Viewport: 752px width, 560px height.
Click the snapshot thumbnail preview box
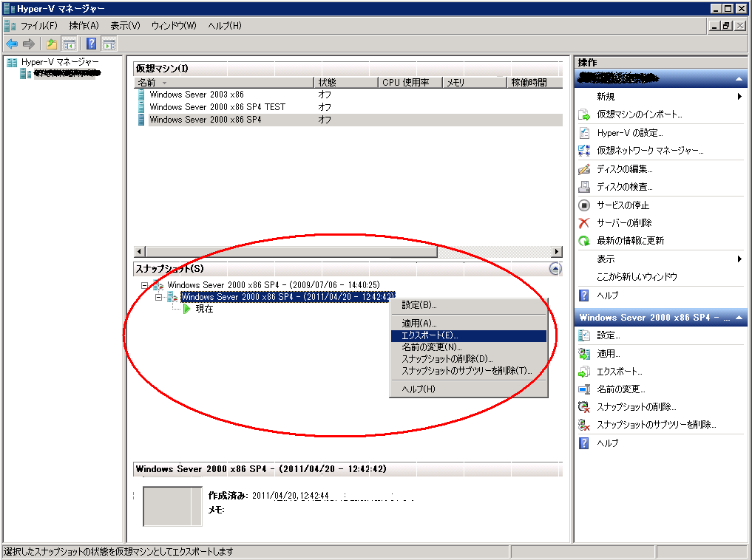point(172,506)
